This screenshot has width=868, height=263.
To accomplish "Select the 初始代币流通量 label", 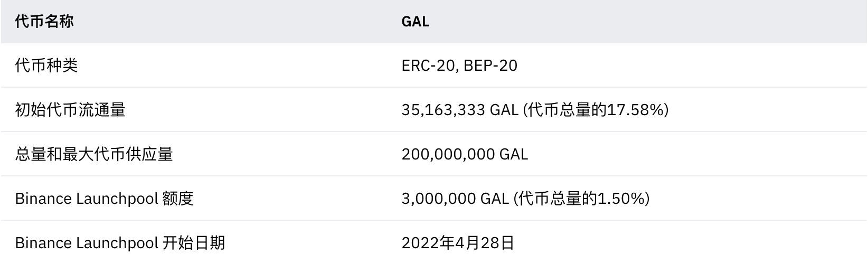I will coord(70,110).
